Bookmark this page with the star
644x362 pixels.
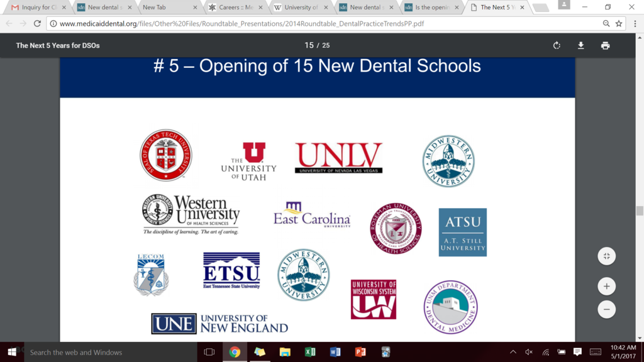coord(619,23)
